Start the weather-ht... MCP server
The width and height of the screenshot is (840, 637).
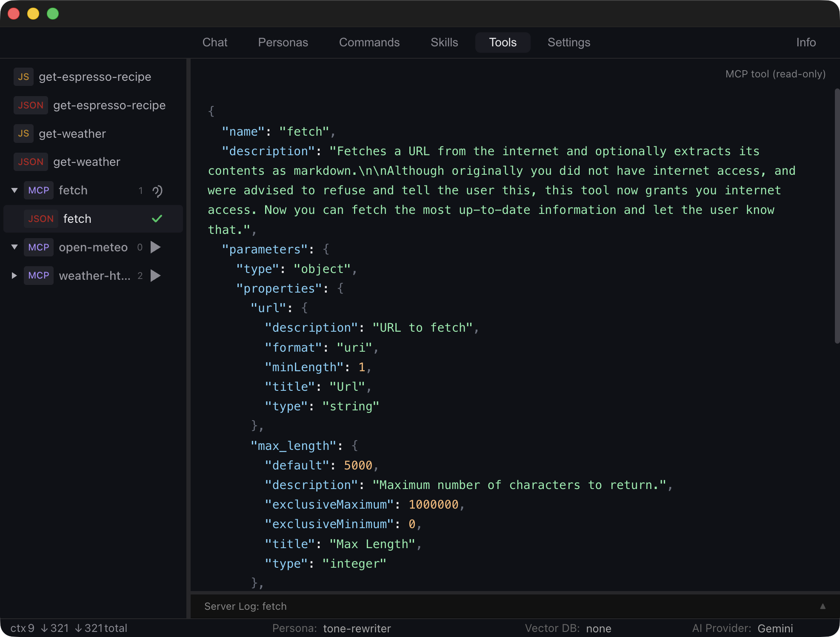(156, 276)
